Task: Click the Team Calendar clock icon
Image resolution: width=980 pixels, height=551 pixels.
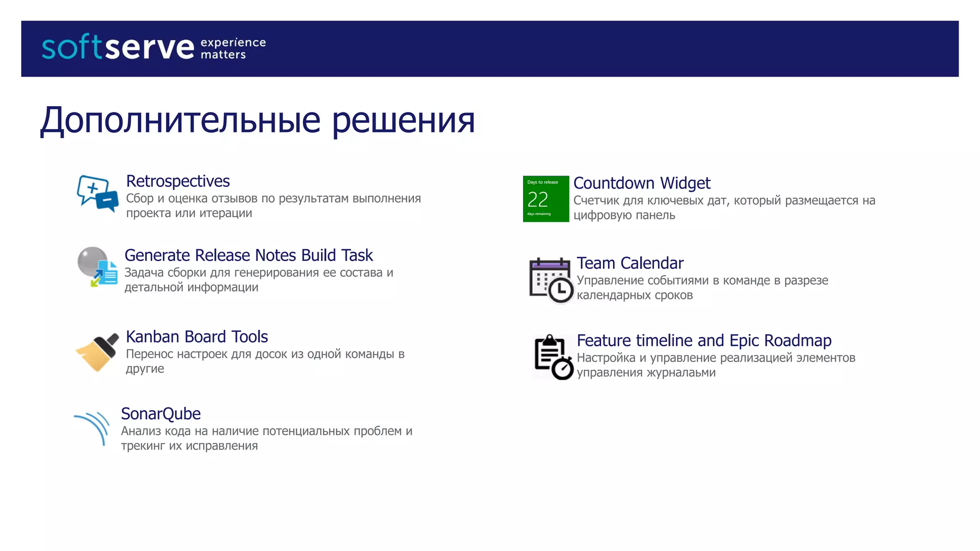Action: tap(551, 280)
